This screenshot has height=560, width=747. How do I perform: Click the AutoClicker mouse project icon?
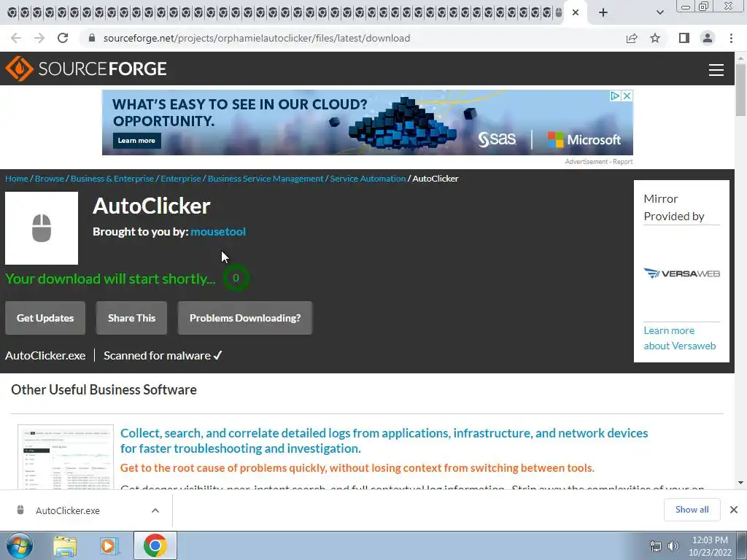coord(42,228)
